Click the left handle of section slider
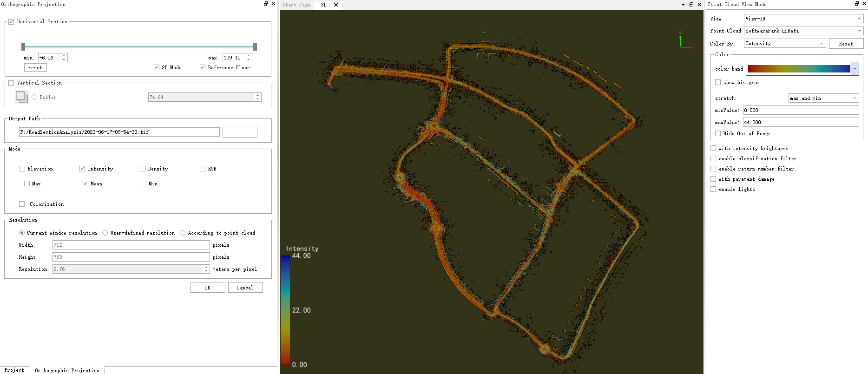Viewport: 868px width, 374px height. [23, 46]
